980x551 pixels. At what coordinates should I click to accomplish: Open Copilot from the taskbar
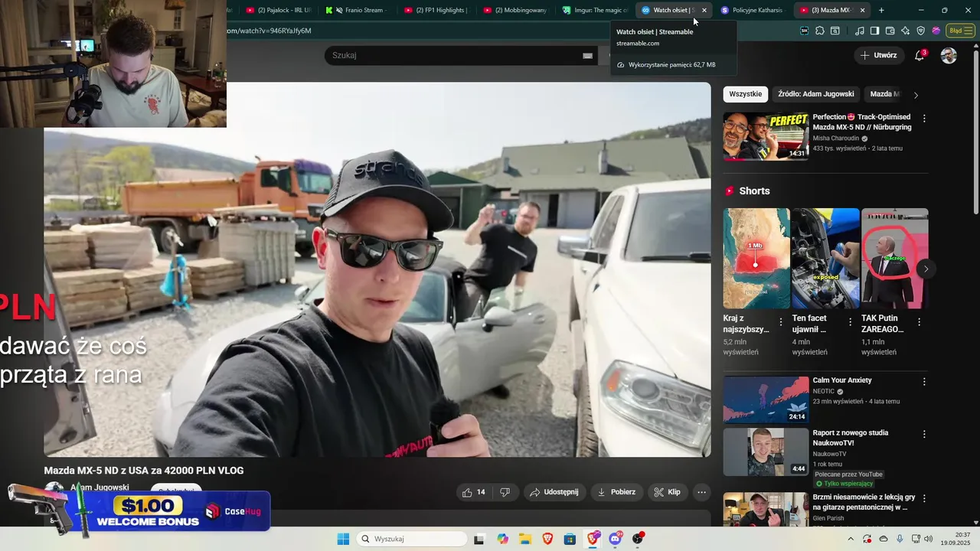coord(502,539)
